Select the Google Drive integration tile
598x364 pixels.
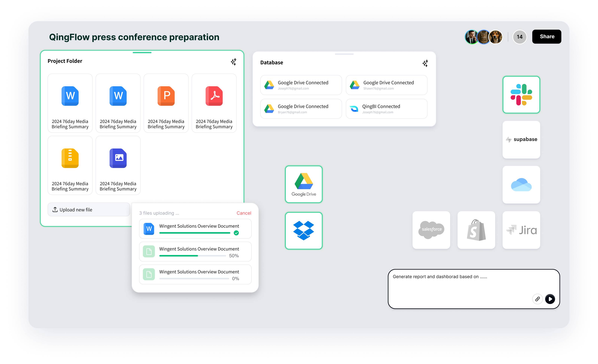tap(304, 184)
